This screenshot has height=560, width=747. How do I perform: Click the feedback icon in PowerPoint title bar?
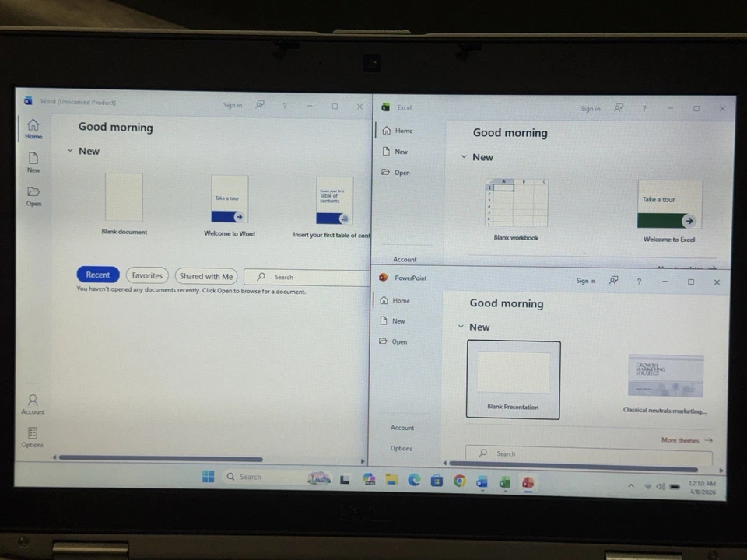click(x=614, y=281)
